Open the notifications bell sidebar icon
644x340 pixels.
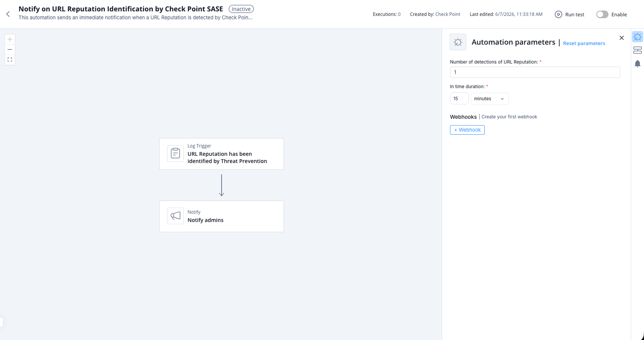(637, 63)
